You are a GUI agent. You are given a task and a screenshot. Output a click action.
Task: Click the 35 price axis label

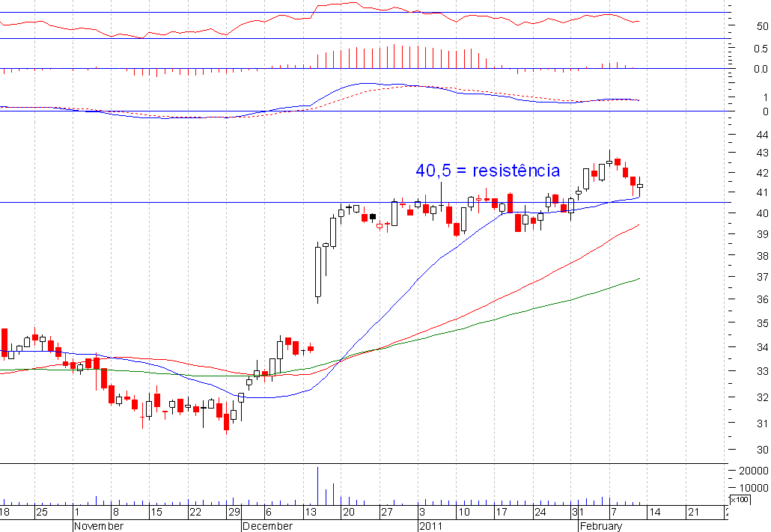pos(762,323)
